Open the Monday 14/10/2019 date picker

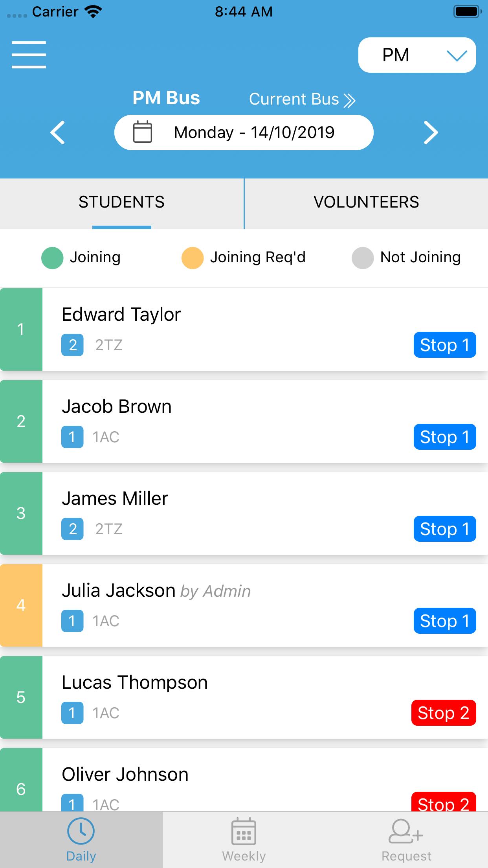click(244, 132)
